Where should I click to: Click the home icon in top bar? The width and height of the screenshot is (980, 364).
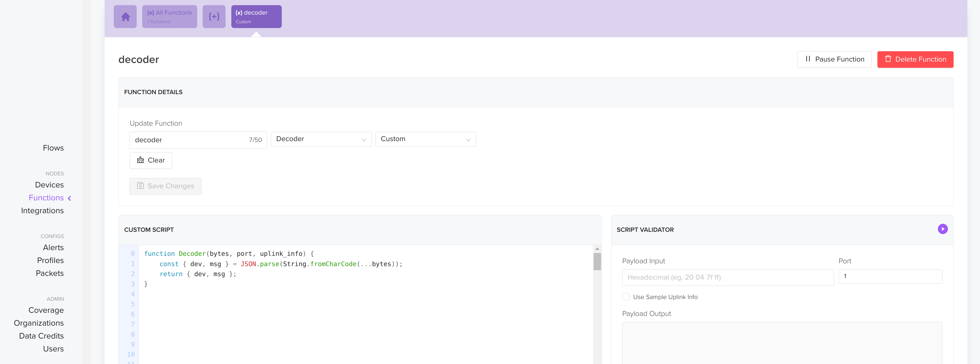125,17
